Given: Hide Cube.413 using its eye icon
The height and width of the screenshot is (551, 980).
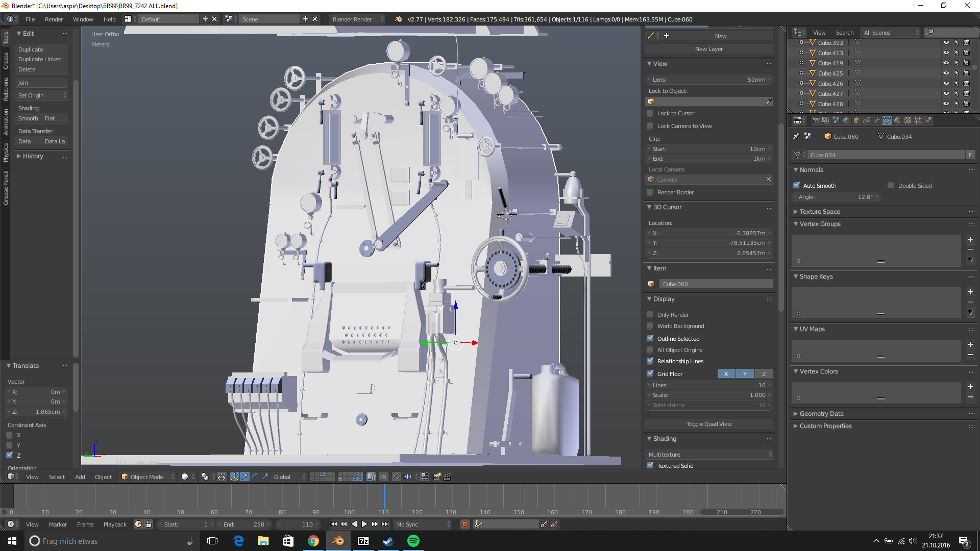Looking at the screenshot, I should click(946, 53).
